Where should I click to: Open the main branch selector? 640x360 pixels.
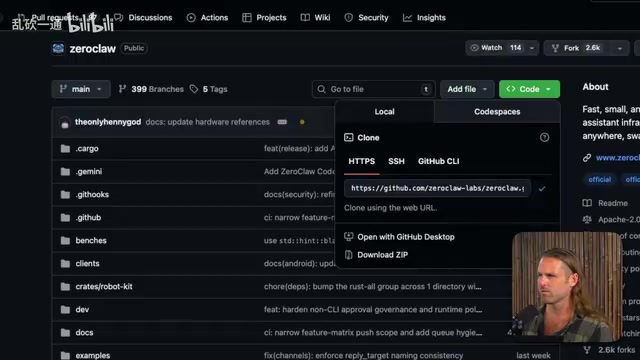point(81,89)
